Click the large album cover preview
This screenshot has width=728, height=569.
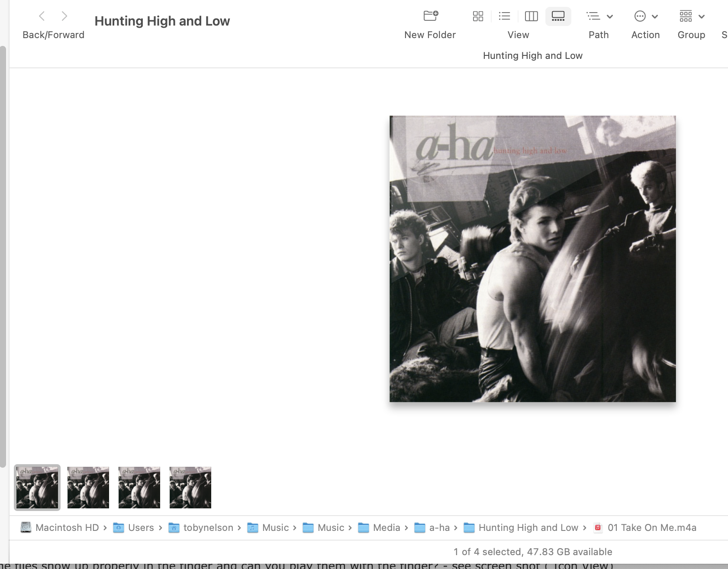532,259
